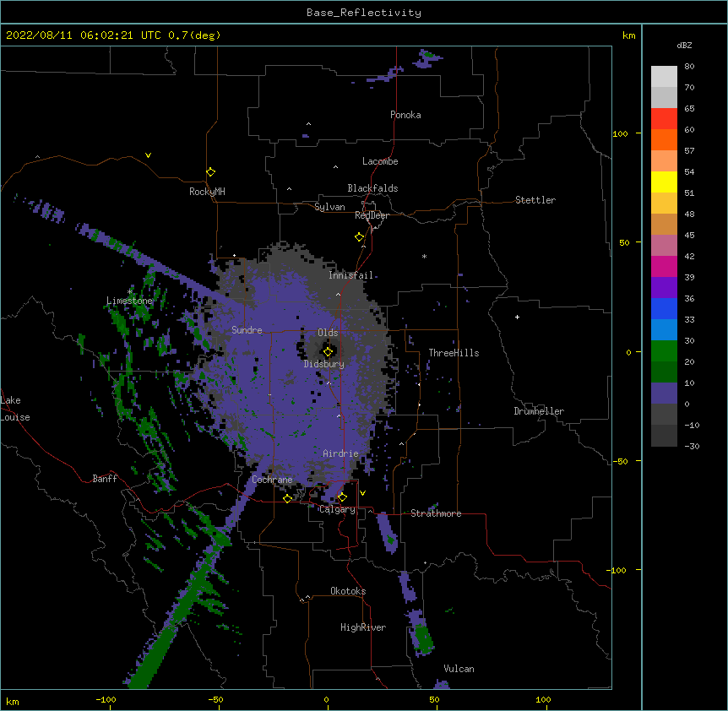Image resolution: width=728 pixels, height=711 pixels.
Task: Click the Limestone label
Action: 129,301
